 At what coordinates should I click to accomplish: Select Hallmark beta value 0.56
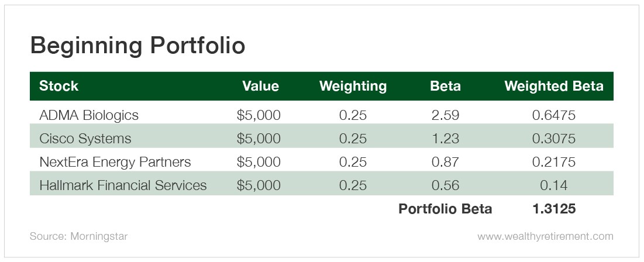coord(445,185)
